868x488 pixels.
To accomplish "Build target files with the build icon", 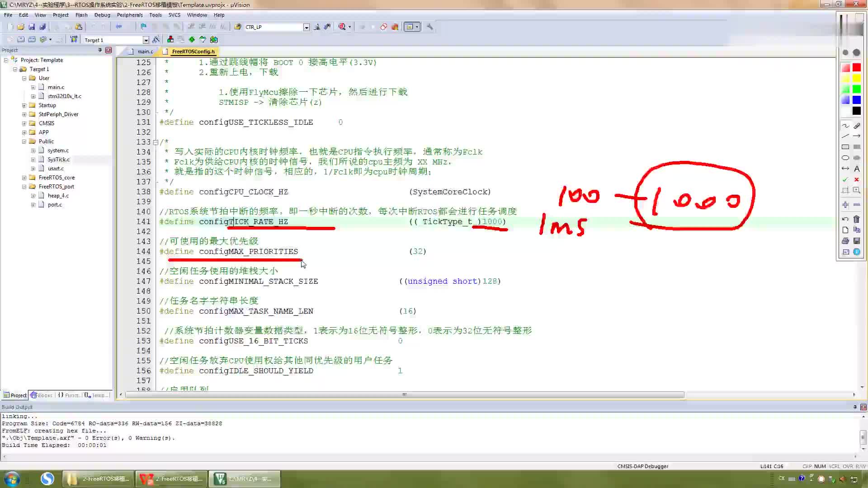I will (21, 39).
